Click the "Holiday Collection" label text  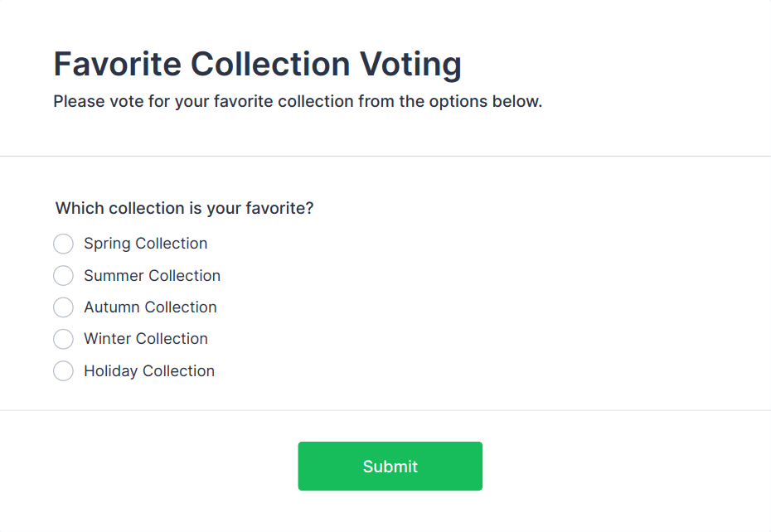click(x=149, y=370)
